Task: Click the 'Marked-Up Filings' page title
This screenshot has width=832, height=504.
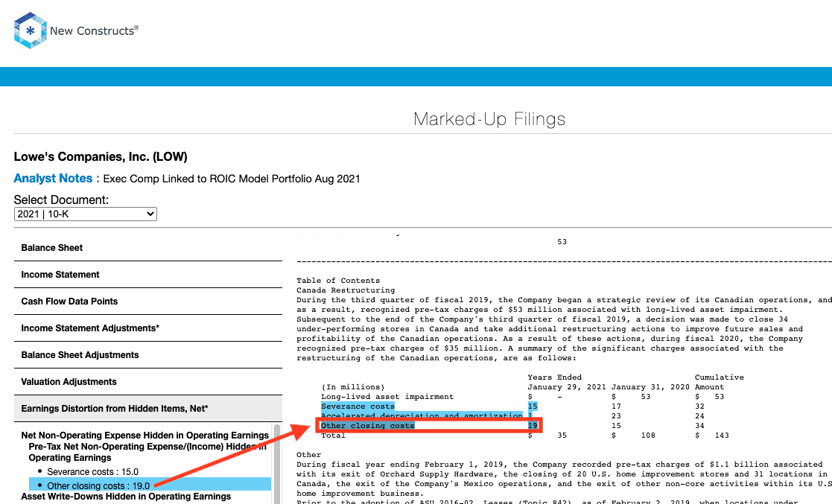Action: [489, 119]
